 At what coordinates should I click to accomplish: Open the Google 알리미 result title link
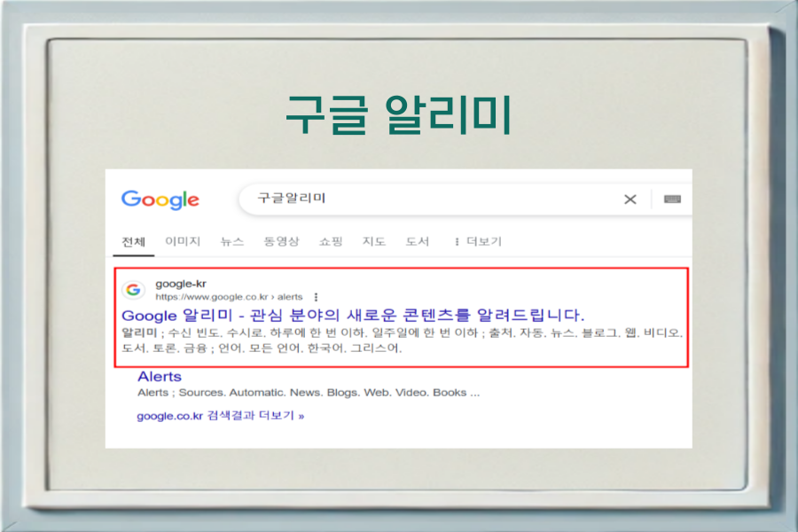(x=353, y=315)
